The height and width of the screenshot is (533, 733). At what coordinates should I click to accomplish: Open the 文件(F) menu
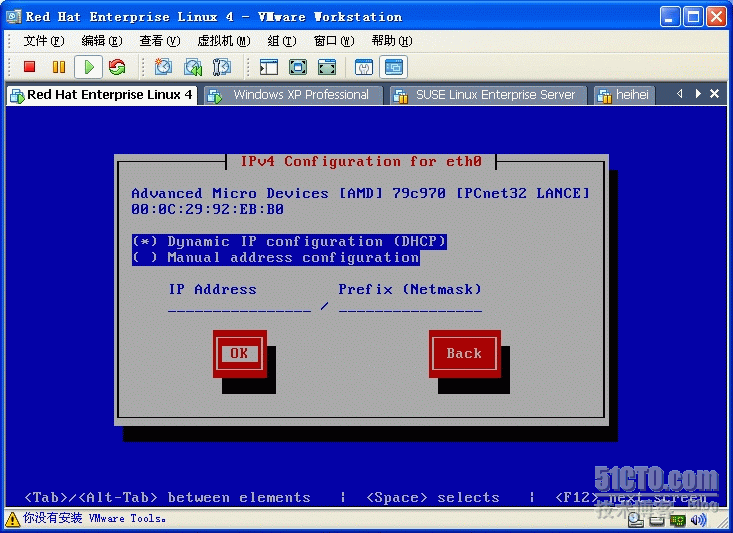(43, 41)
